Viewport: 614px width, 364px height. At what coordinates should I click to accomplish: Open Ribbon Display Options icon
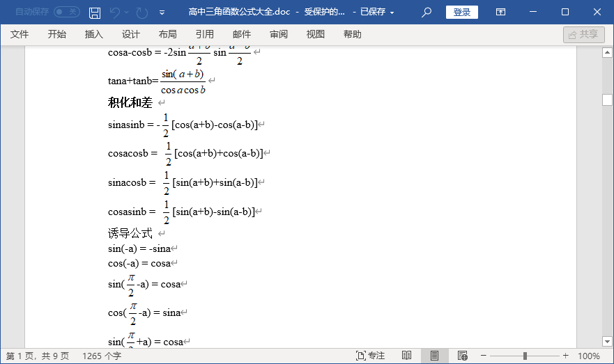click(x=500, y=13)
